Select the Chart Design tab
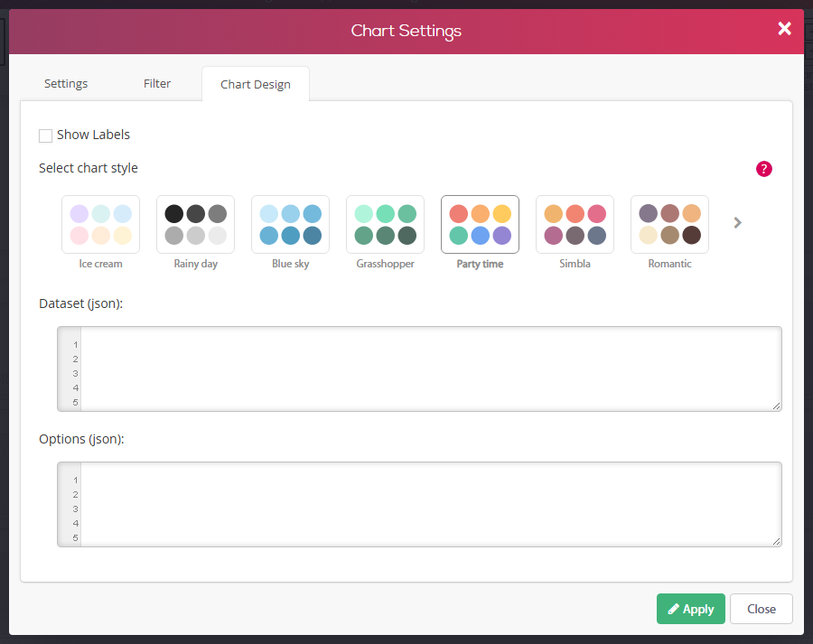The width and height of the screenshot is (813, 644). (x=256, y=84)
